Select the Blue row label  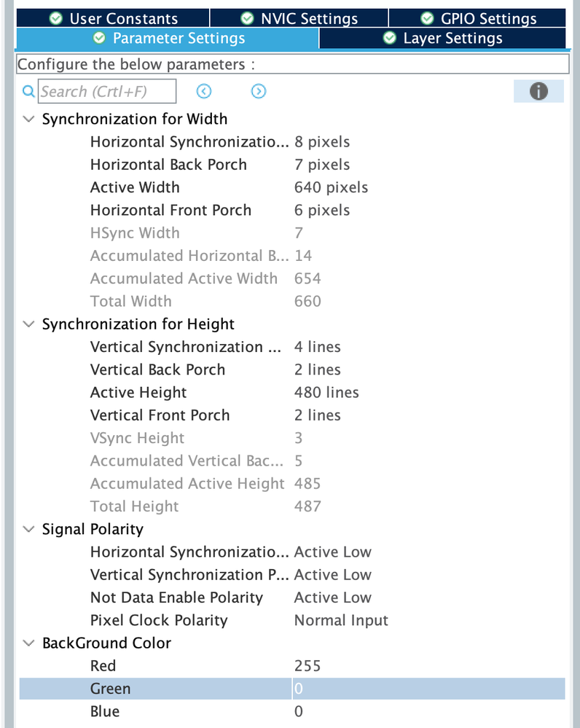tap(105, 711)
